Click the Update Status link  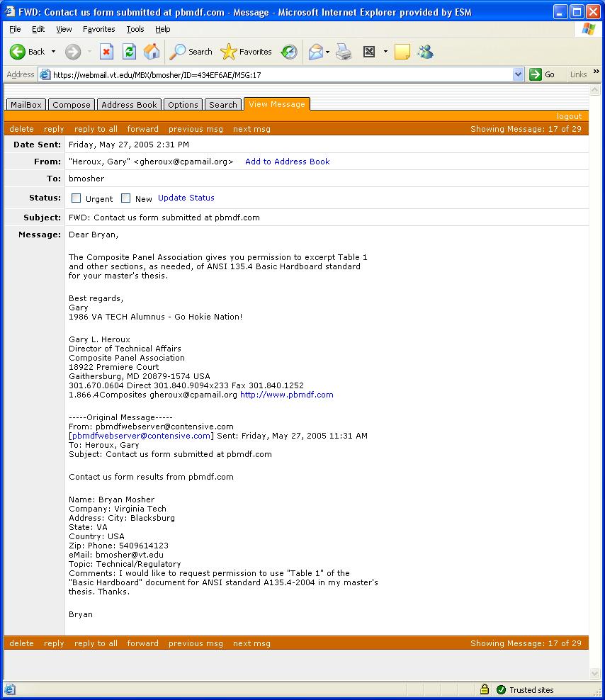[x=186, y=198]
